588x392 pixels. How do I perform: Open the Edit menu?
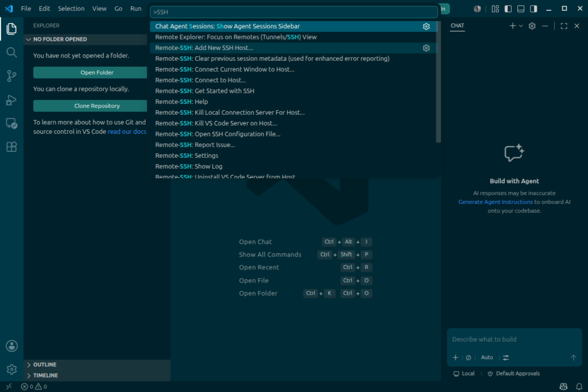[44, 8]
